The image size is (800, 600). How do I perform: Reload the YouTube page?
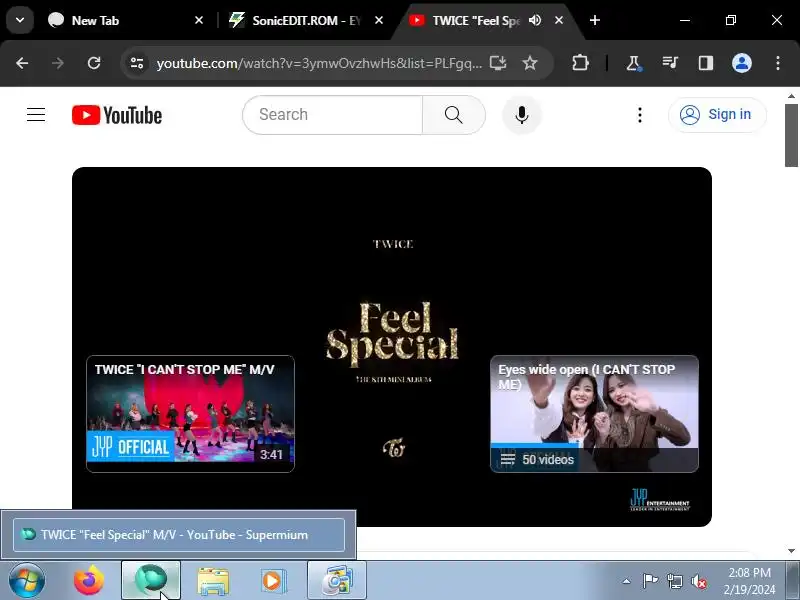(94, 63)
